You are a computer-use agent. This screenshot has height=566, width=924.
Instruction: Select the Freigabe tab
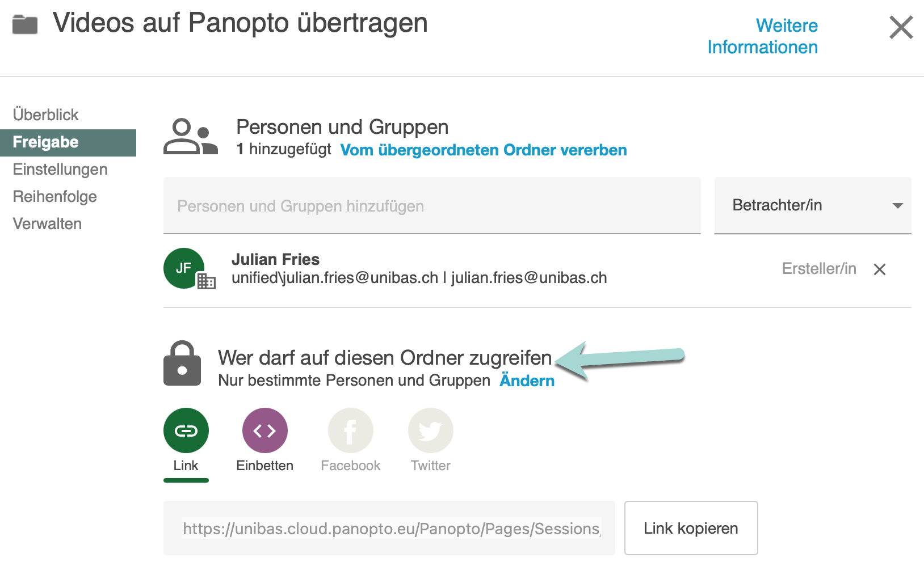[46, 142]
